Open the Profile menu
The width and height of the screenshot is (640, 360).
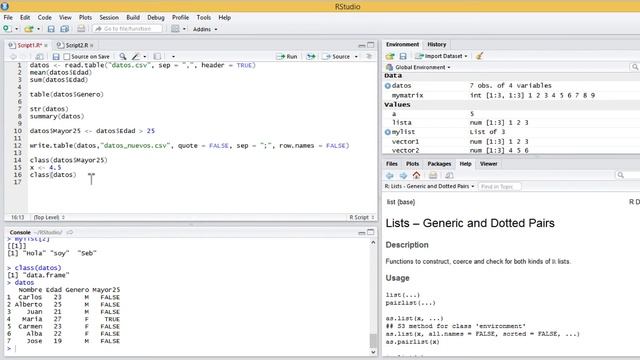click(180, 18)
